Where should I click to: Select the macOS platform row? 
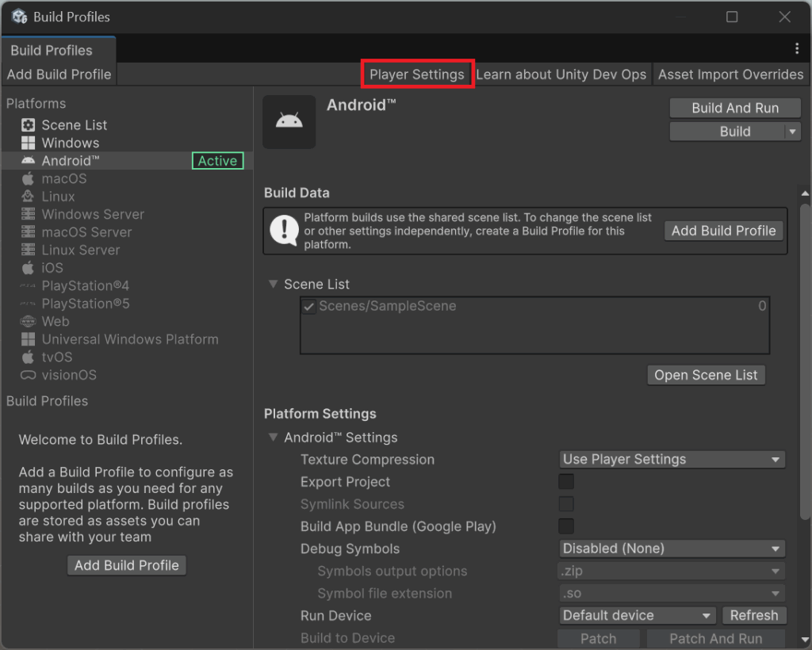[127, 178]
